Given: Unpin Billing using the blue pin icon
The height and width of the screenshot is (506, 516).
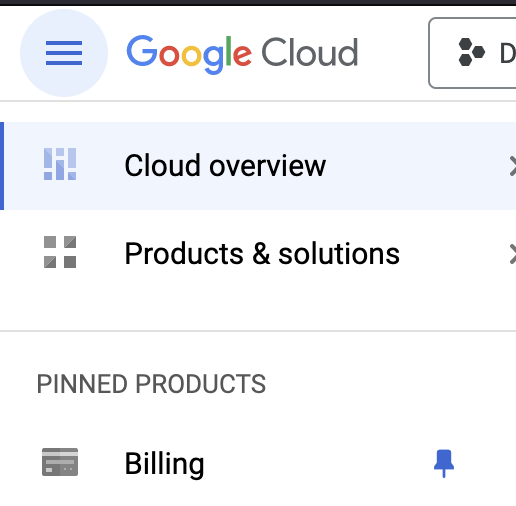Looking at the screenshot, I should pos(444,463).
